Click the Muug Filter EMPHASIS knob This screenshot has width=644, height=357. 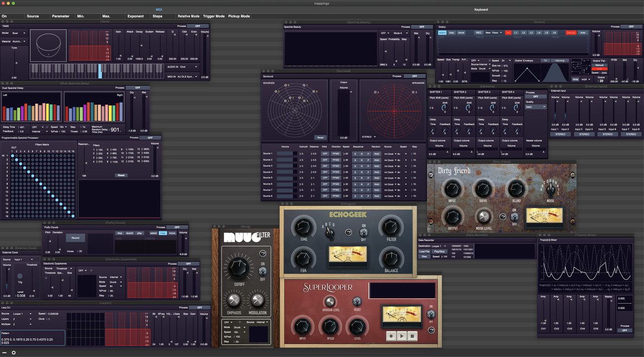point(233,301)
